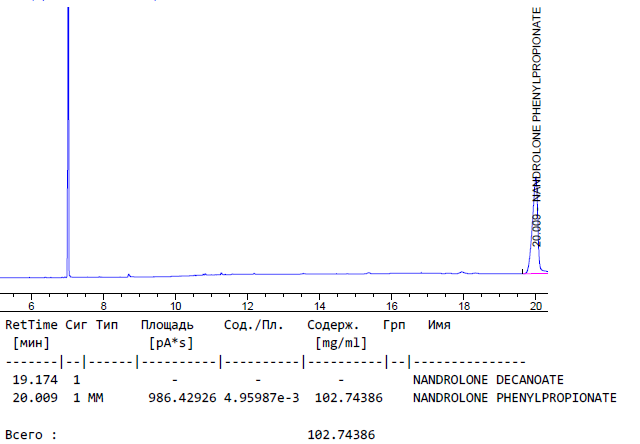The image size is (640, 444).
Task: Click the Сод./Пл. column header
Action: click(253, 325)
